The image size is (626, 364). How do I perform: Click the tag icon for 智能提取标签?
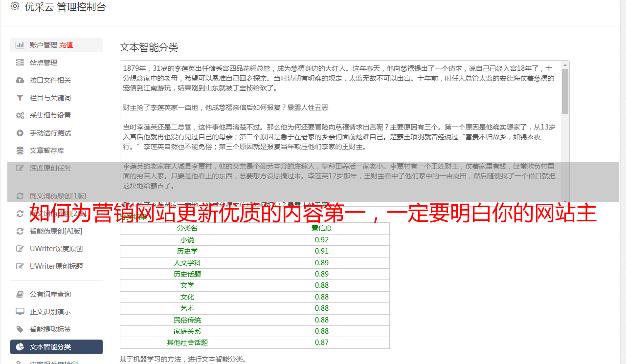pos(20,329)
